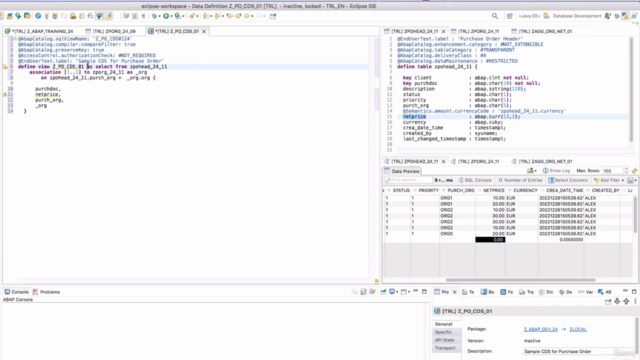Switch to ZPORG_24_11 data preview tab
The width and height of the screenshot is (640, 360).
point(475,161)
